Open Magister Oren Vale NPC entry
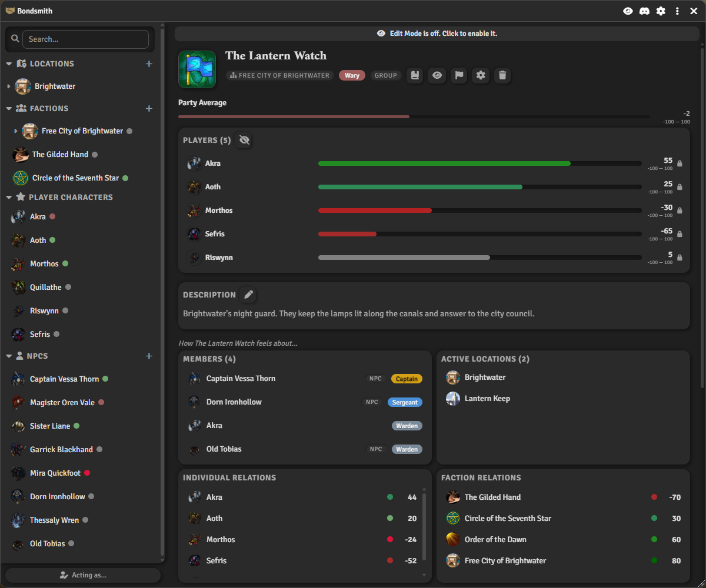The image size is (706, 588). point(62,402)
